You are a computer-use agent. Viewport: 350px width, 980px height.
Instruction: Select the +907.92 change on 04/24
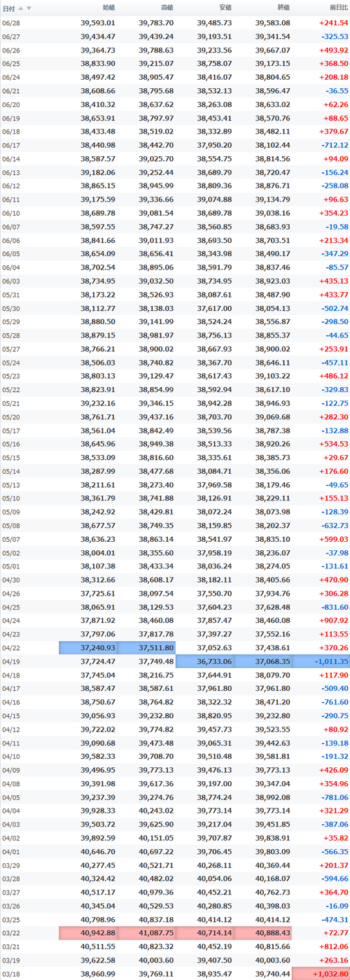click(x=333, y=619)
